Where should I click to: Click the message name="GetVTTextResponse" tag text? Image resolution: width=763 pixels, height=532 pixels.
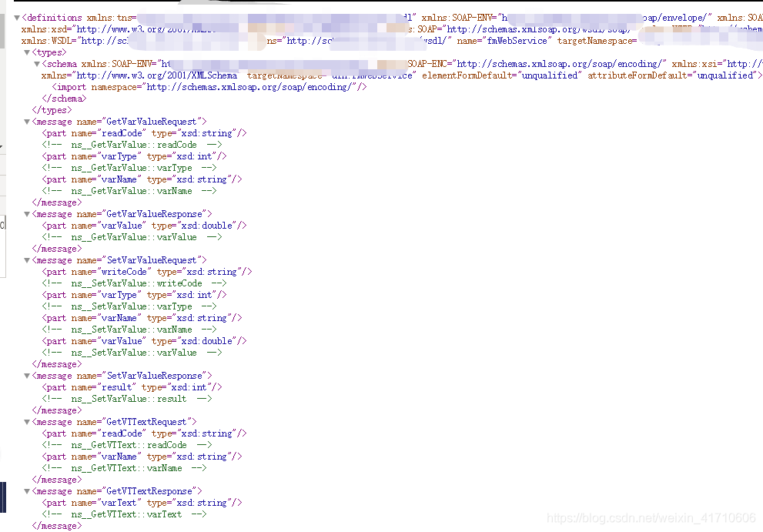[x=117, y=492]
